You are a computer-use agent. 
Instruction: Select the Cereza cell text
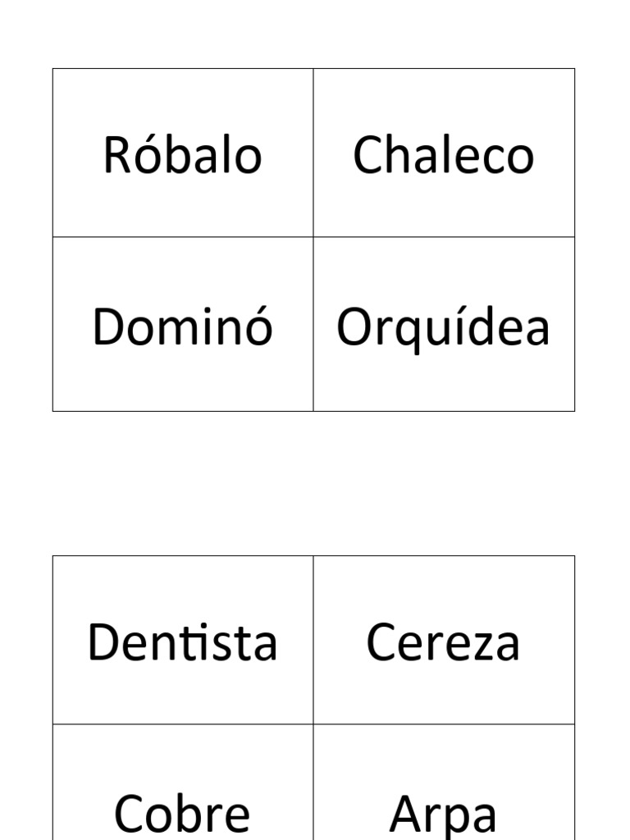click(443, 642)
